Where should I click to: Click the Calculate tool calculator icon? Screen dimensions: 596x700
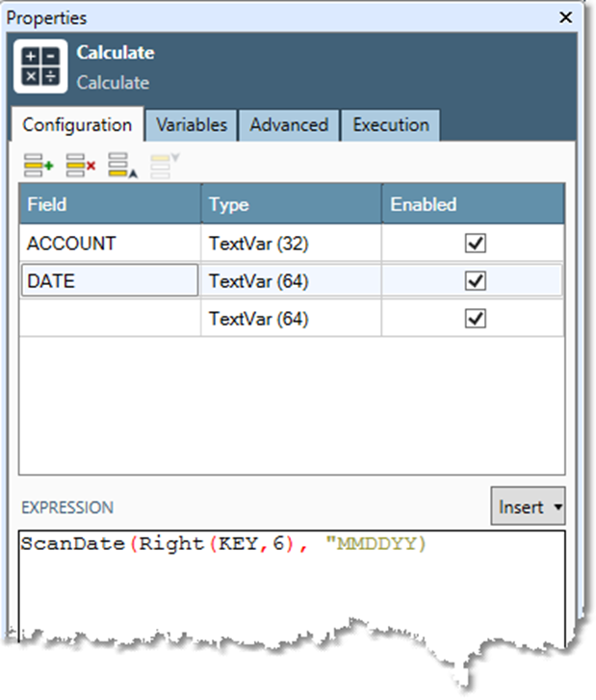tap(41, 66)
